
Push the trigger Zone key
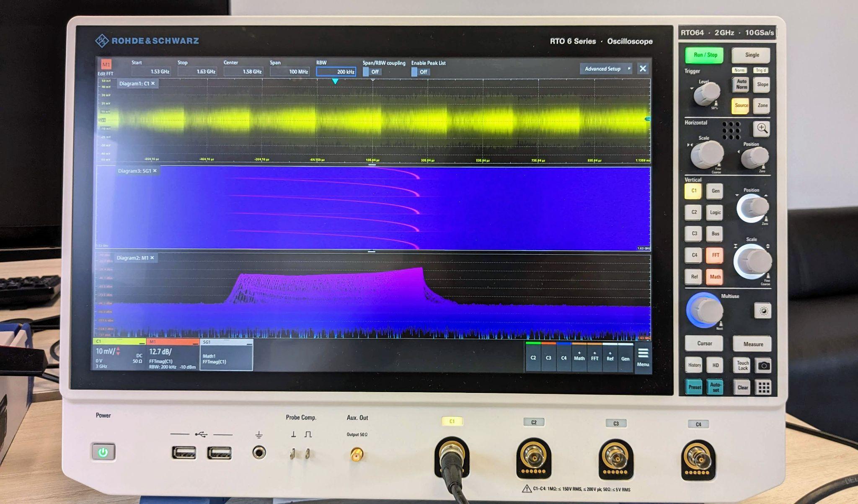click(x=762, y=106)
